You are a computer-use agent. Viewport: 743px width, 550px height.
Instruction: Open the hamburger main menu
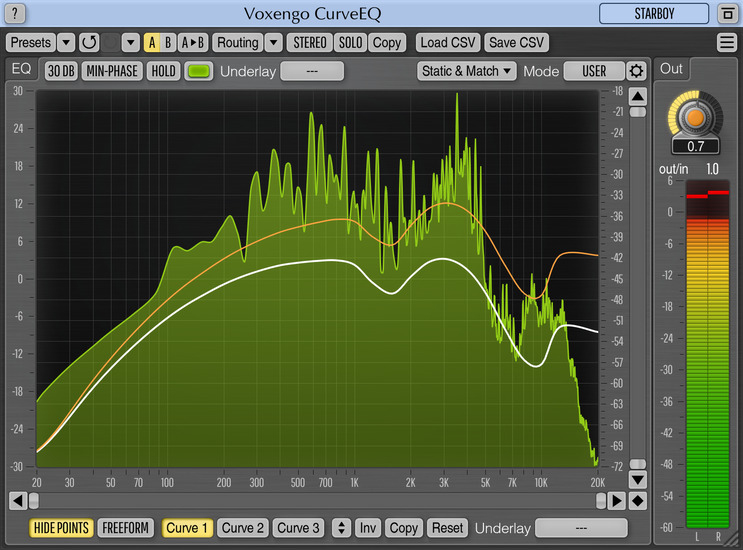click(x=726, y=43)
